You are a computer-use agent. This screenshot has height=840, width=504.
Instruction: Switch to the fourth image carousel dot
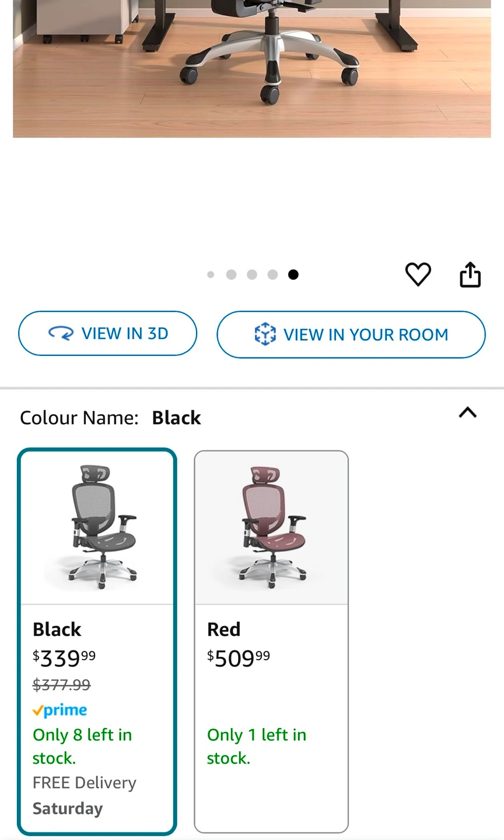click(272, 275)
